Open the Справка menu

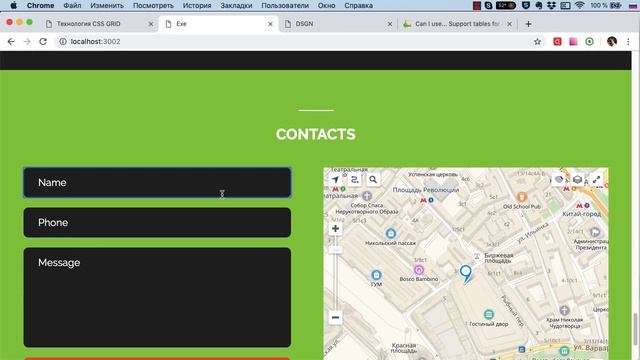(358, 6)
